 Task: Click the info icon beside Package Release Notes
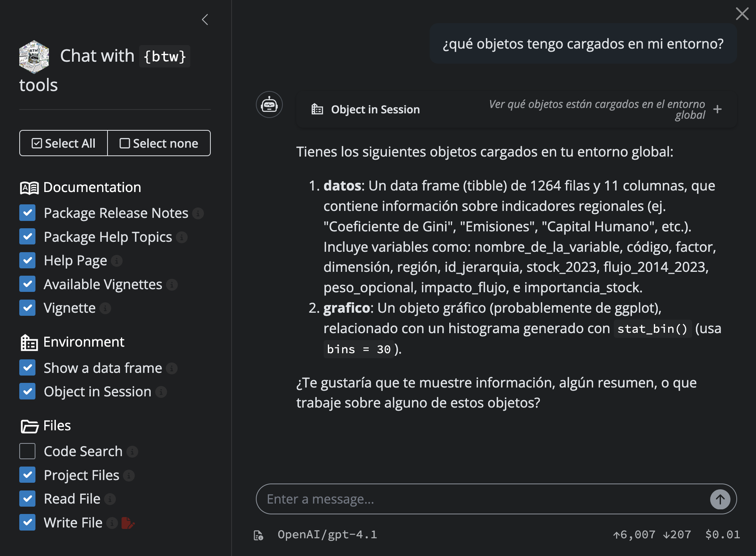coord(198,213)
